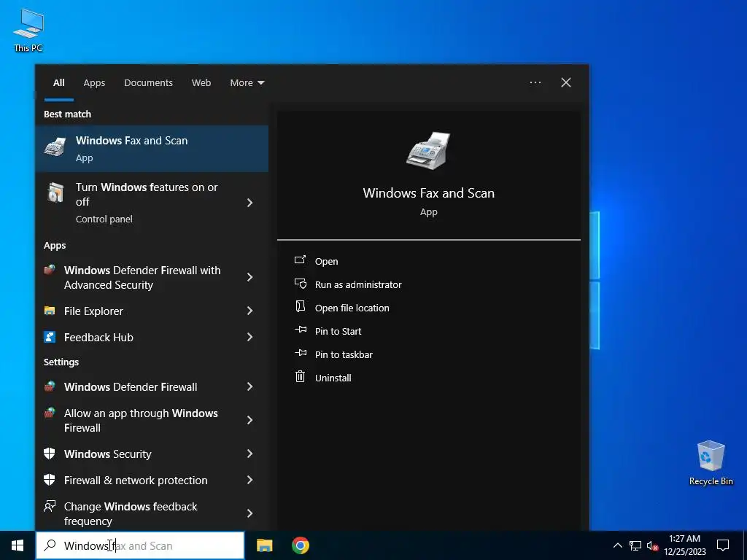Click the Open action icon

click(x=300, y=260)
